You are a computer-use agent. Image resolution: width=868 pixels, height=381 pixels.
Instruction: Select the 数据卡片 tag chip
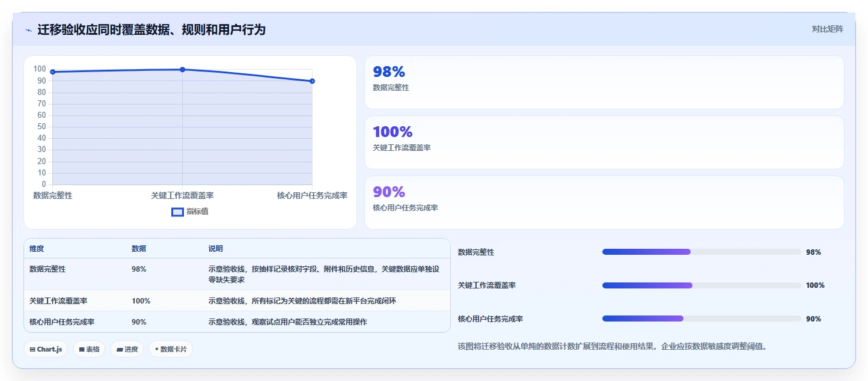(x=171, y=349)
